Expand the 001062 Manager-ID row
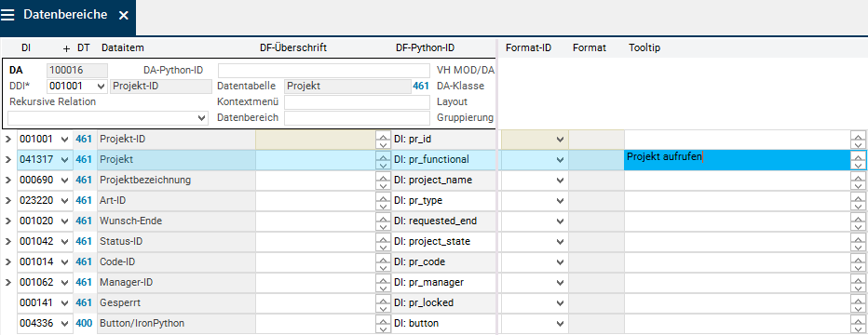868x335 pixels. [x=7, y=283]
